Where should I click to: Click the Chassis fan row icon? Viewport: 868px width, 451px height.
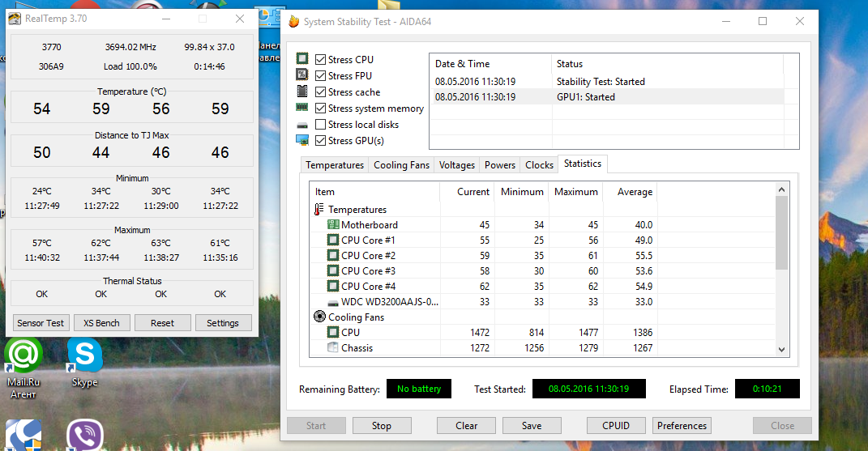click(333, 347)
